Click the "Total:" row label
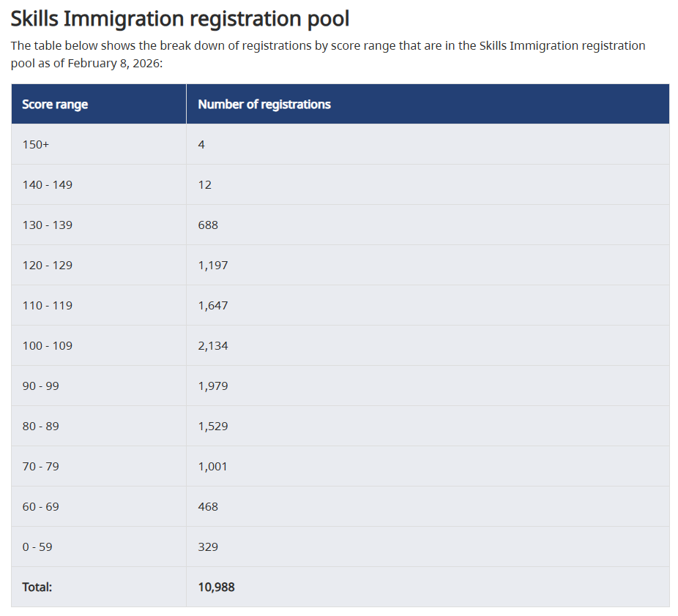Viewport: 678px width, 616px height. 37,587
